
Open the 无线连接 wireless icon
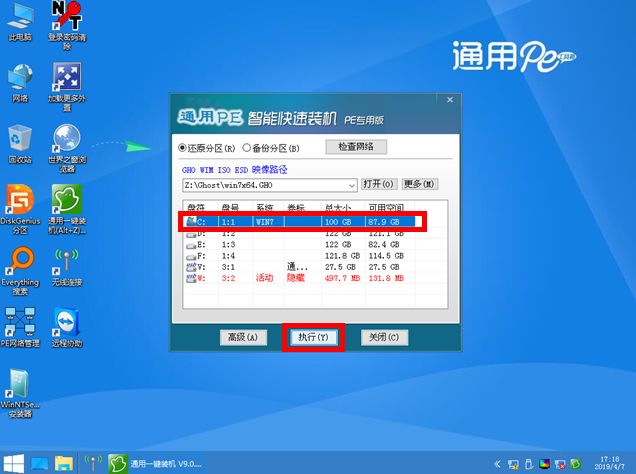pyautogui.click(x=66, y=260)
